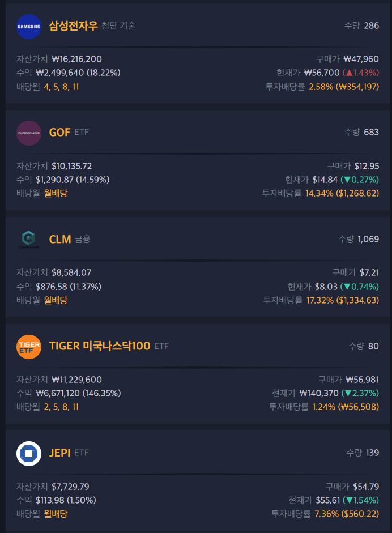Open the GOF ticker name
The width and height of the screenshot is (392, 533).
59,133
